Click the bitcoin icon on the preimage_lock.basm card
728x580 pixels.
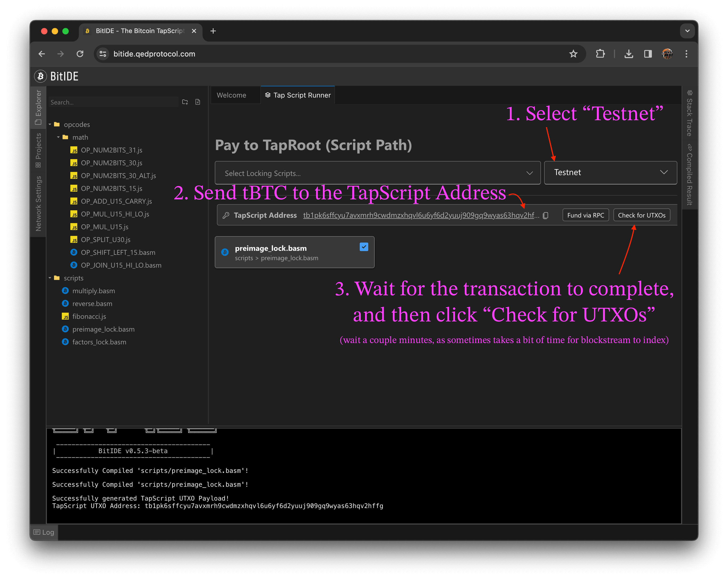click(225, 252)
